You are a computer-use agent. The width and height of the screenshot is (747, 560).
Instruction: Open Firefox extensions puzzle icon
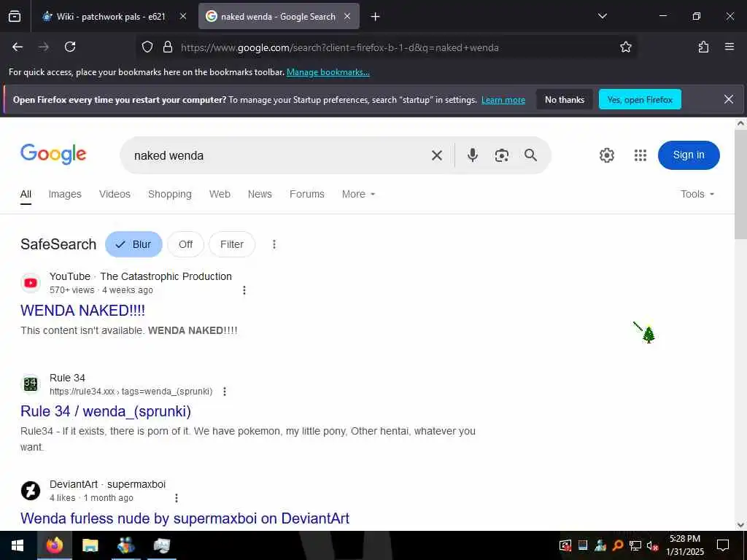click(x=703, y=47)
